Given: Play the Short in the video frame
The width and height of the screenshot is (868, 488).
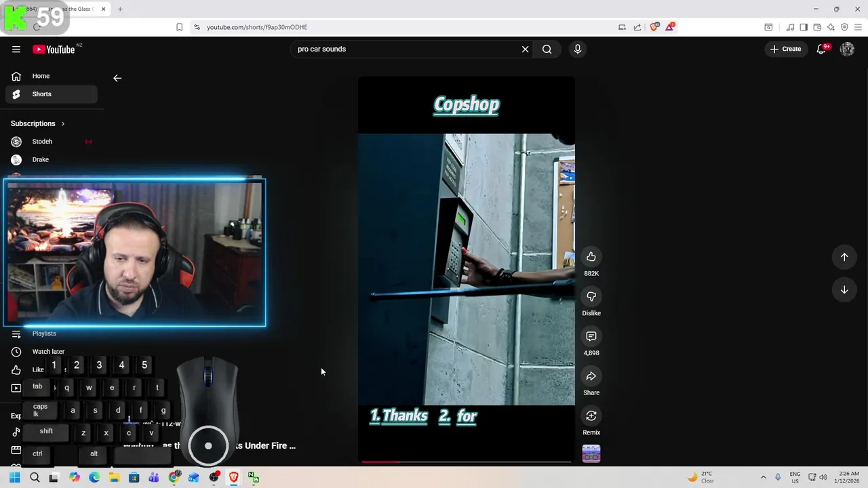Looking at the screenshot, I should tap(467, 269).
